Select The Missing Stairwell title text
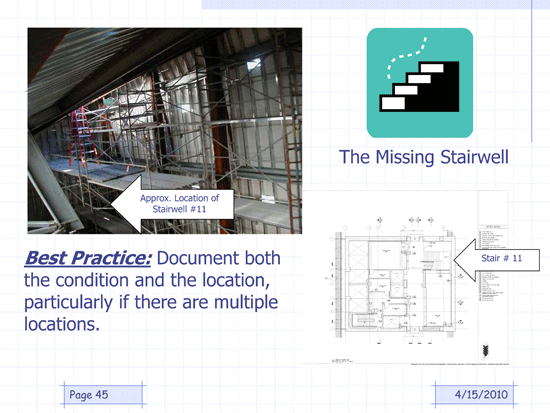 pyautogui.click(x=424, y=157)
